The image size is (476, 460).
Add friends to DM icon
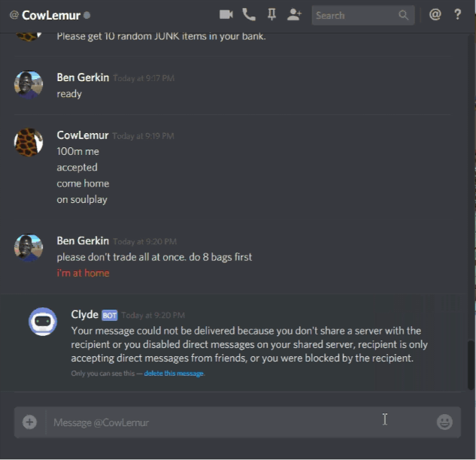(x=294, y=14)
